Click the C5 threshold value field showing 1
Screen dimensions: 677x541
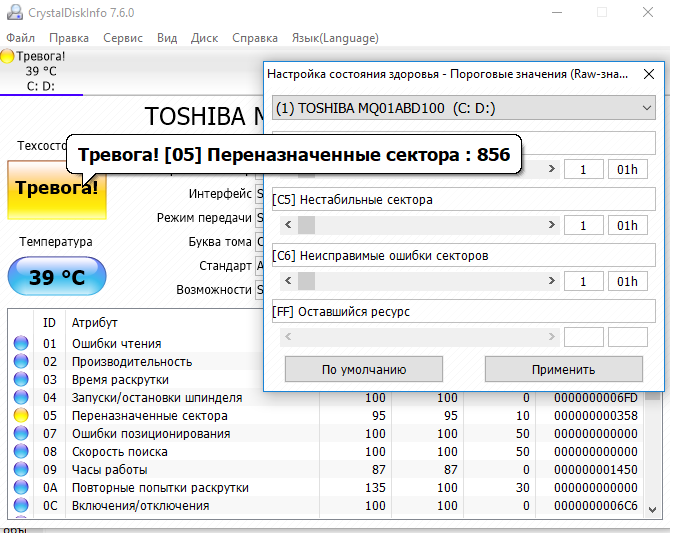pyautogui.click(x=583, y=225)
